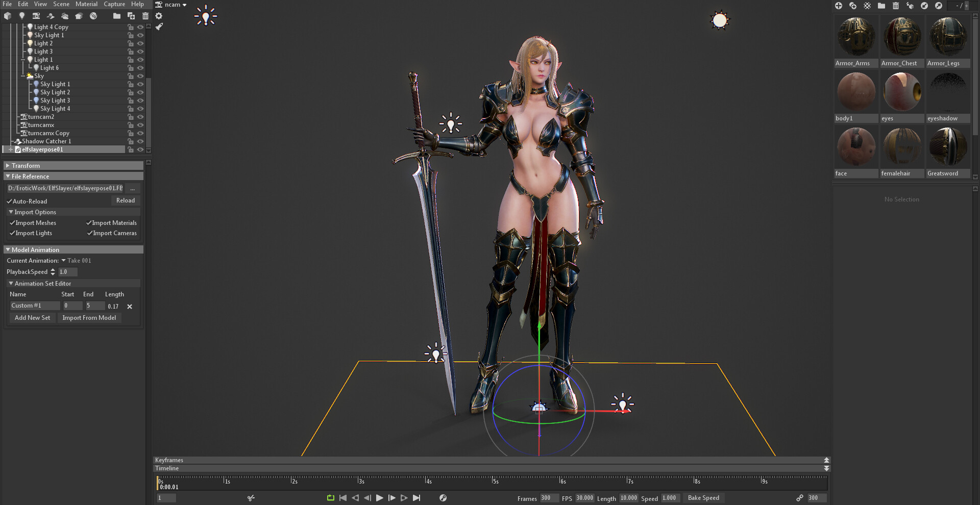Image resolution: width=980 pixels, height=505 pixels.
Task: Open a material library with the folder icon
Action: (881, 6)
